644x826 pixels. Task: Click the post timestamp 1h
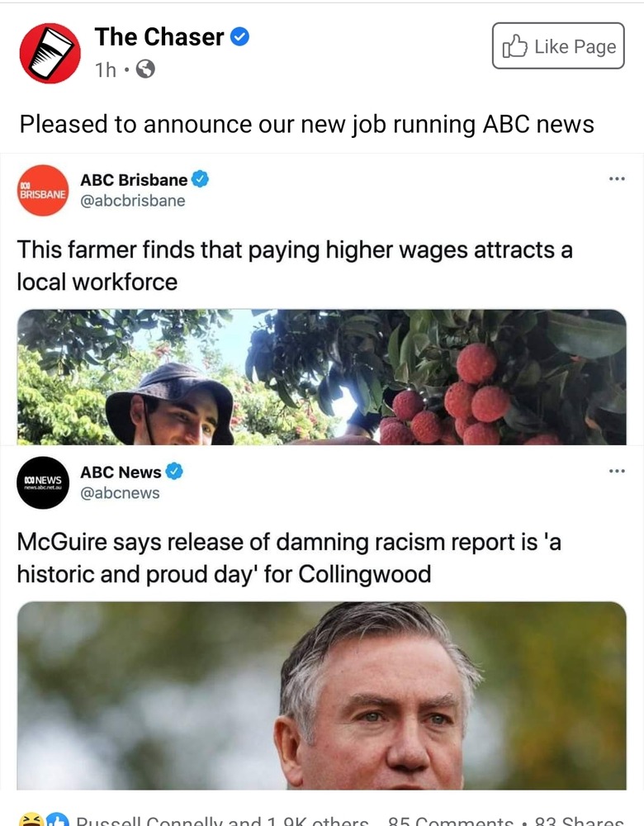click(106, 69)
